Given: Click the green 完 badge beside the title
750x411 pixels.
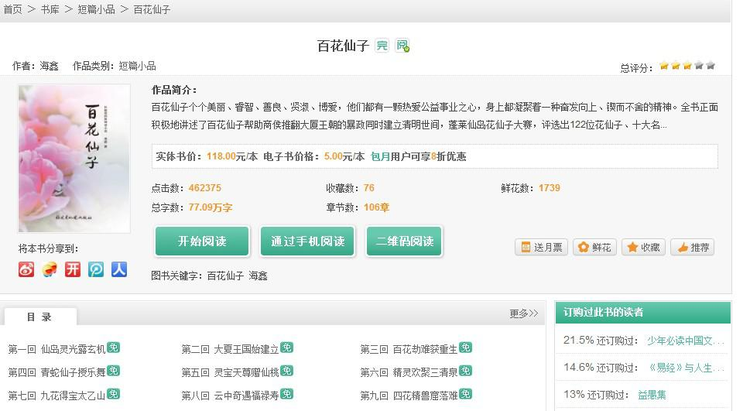Looking at the screenshot, I should coord(382,46).
